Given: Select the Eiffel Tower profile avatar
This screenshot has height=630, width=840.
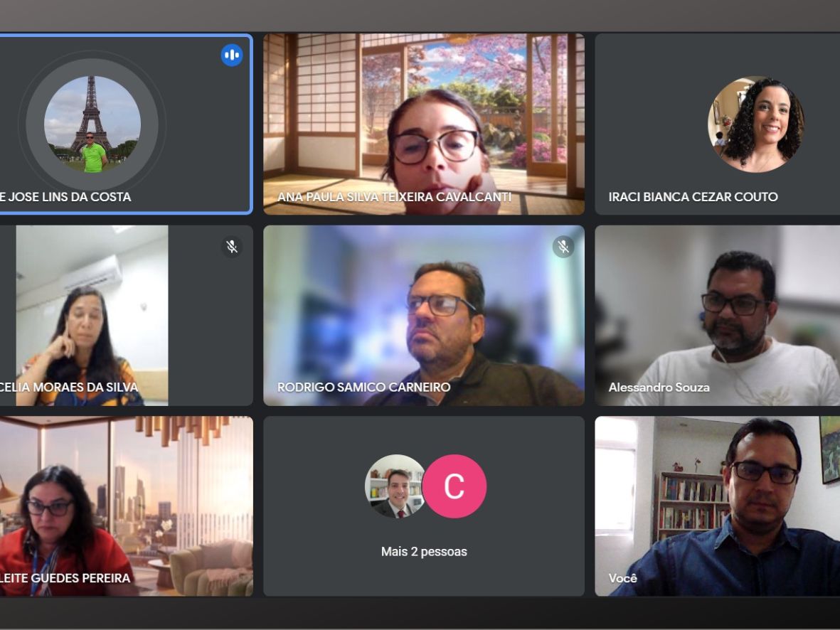Looking at the screenshot, I should point(92,124).
